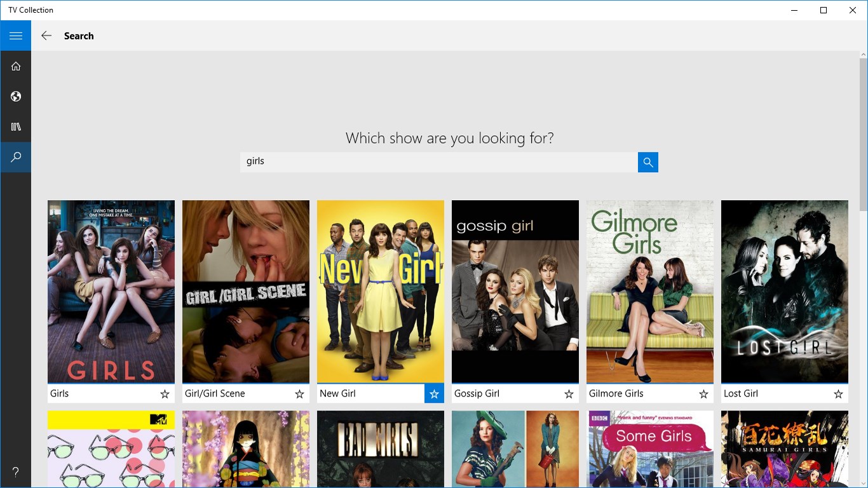The height and width of the screenshot is (488, 868).
Task: Open the Gilmore Girls poster
Action: coord(650,292)
